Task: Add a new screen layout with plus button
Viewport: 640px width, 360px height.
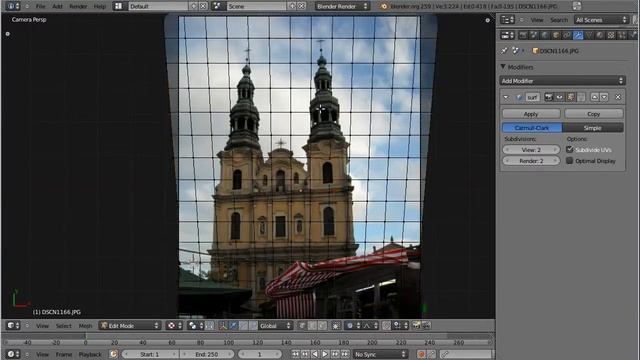Action: (194, 6)
